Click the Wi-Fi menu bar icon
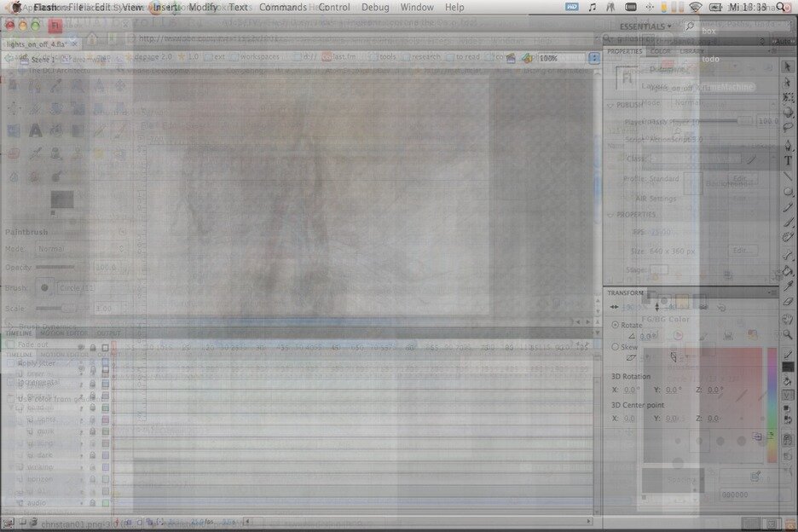Image resolution: width=798 pixels, height=532 pixels. pos(695,7)
